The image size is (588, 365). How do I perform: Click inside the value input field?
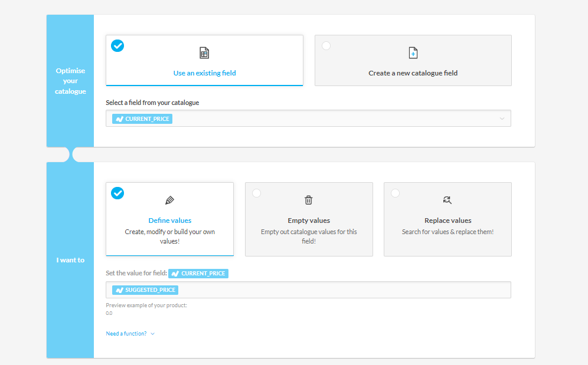click(x=342, y=290)
